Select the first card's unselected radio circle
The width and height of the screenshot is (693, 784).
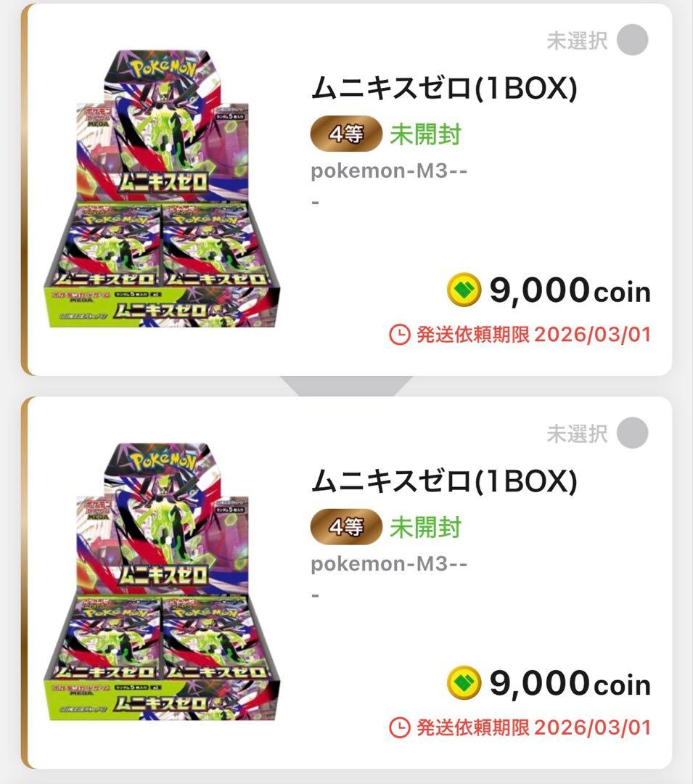632,41
